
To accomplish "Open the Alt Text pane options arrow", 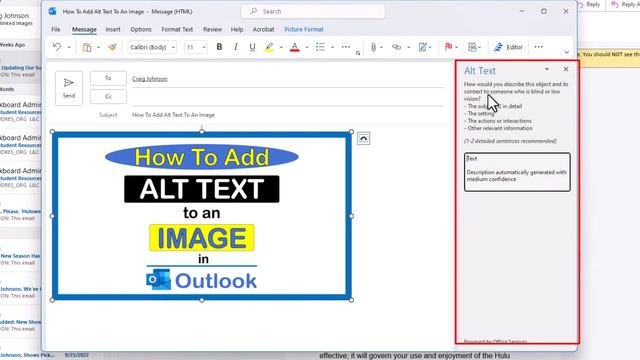I will click(547, 69).
